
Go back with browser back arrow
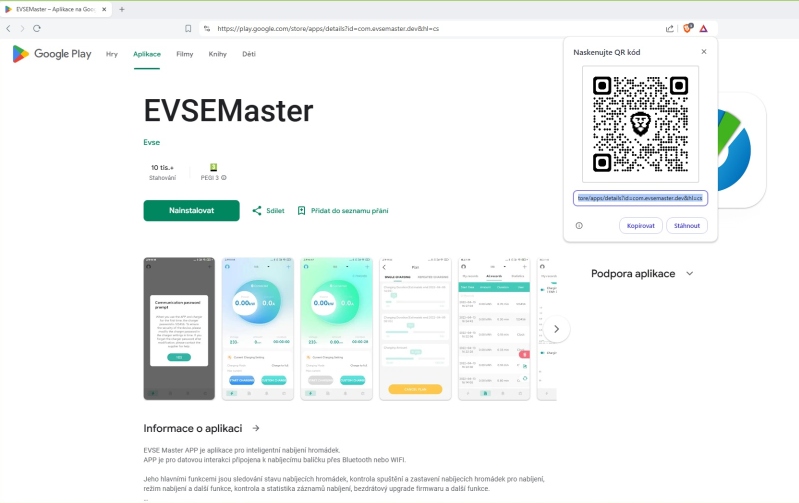pyautogui.click(x=8, y=29)
